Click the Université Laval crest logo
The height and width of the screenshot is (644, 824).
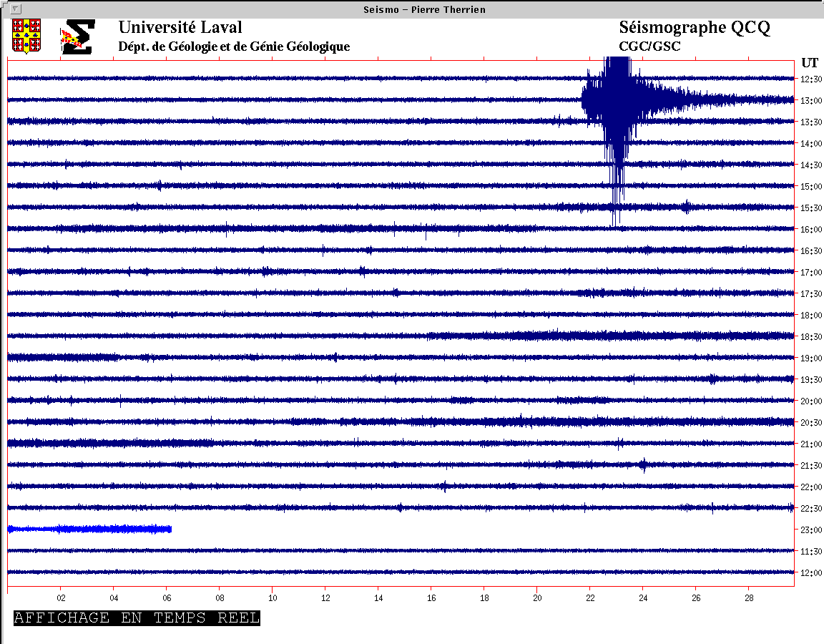[x=26, y=36]
